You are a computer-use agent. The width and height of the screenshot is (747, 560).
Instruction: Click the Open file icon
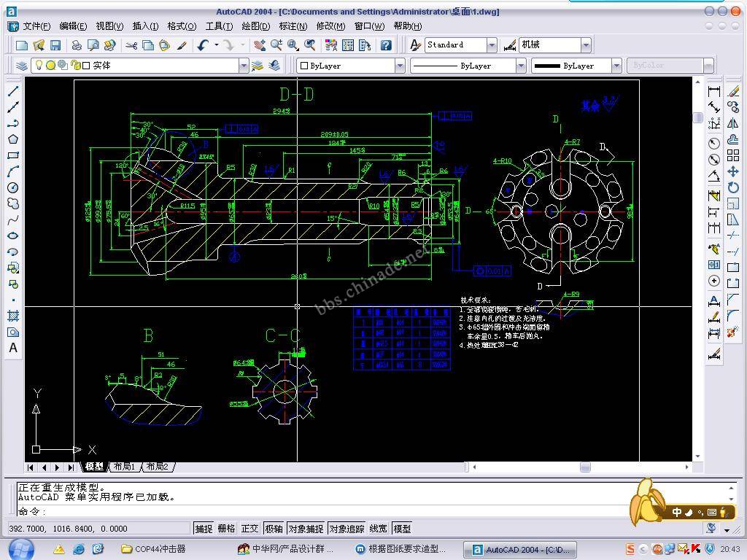[x=39, y=45]
